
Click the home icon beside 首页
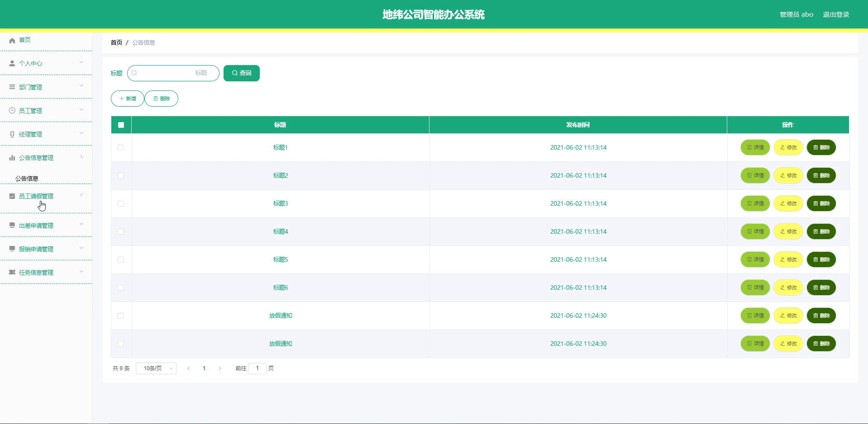(x=12, y=40)
